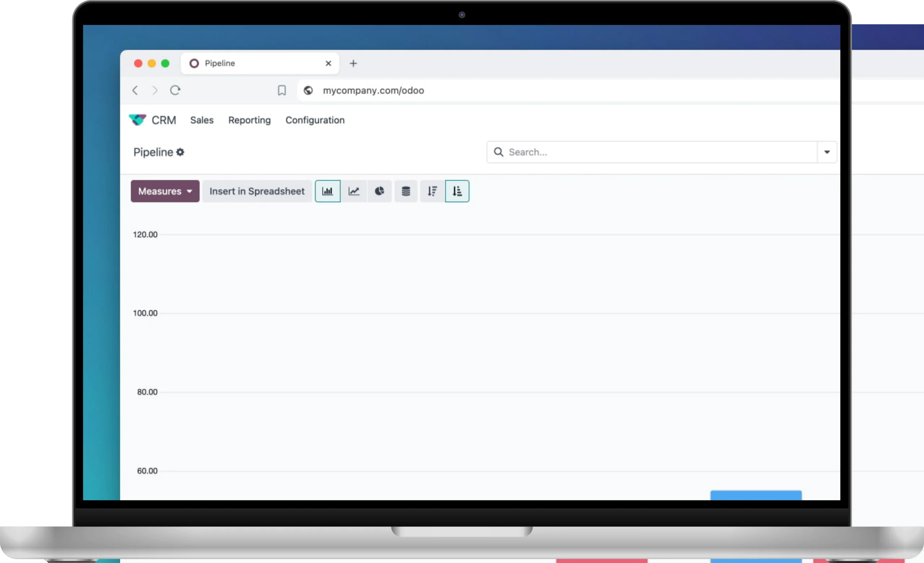Sort chart in descending order
This screenshot has height=563, width=924.
432,191
